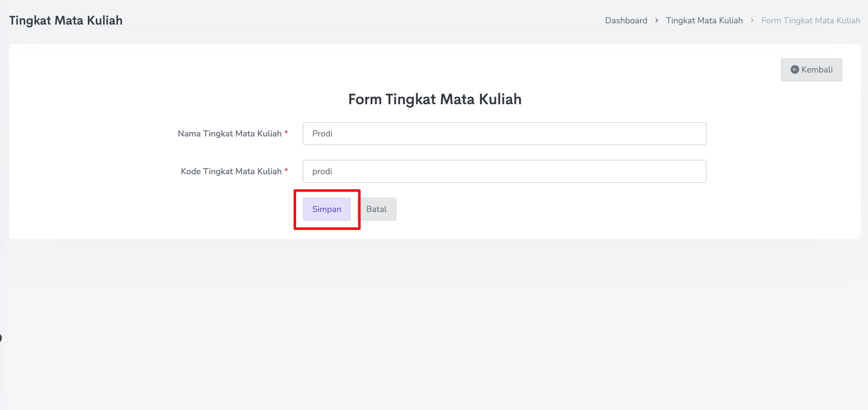Click the Kode Tingkat Mata Kuliah label
Image resolution: width=868 pixels, height=410 pixels.
coord(231,172)
